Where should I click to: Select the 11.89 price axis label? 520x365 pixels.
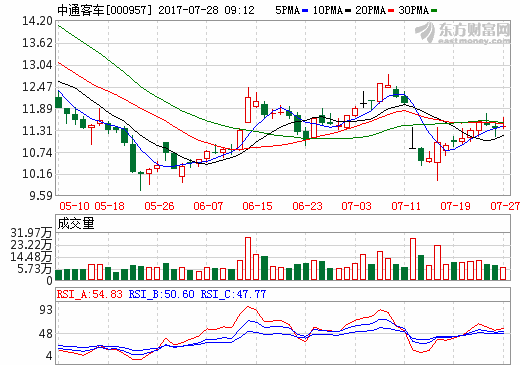pos(37,109)
